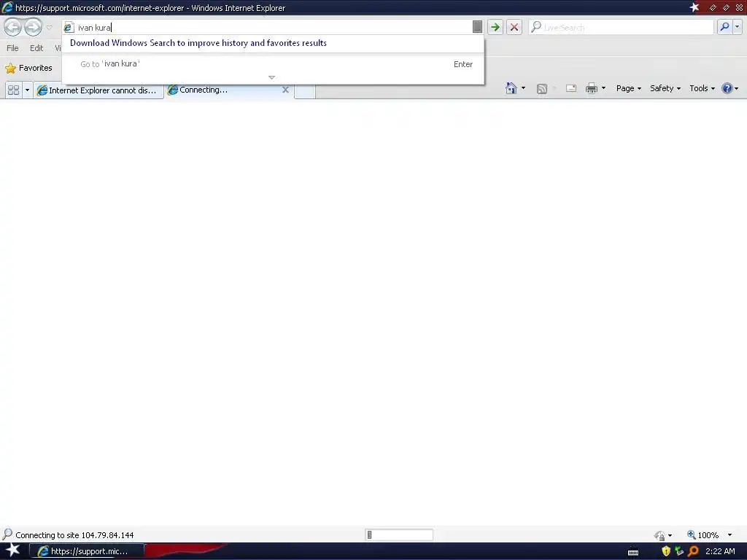Click the Quick Tabs grid icon
747x560 pixels.
pos(13,90)
